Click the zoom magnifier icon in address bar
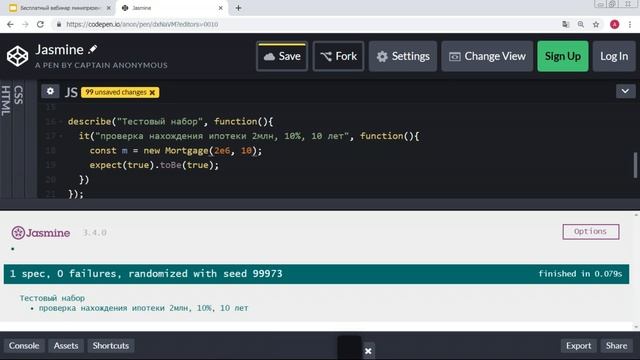The width and height of the screenshot is (640, 360). 581,24
